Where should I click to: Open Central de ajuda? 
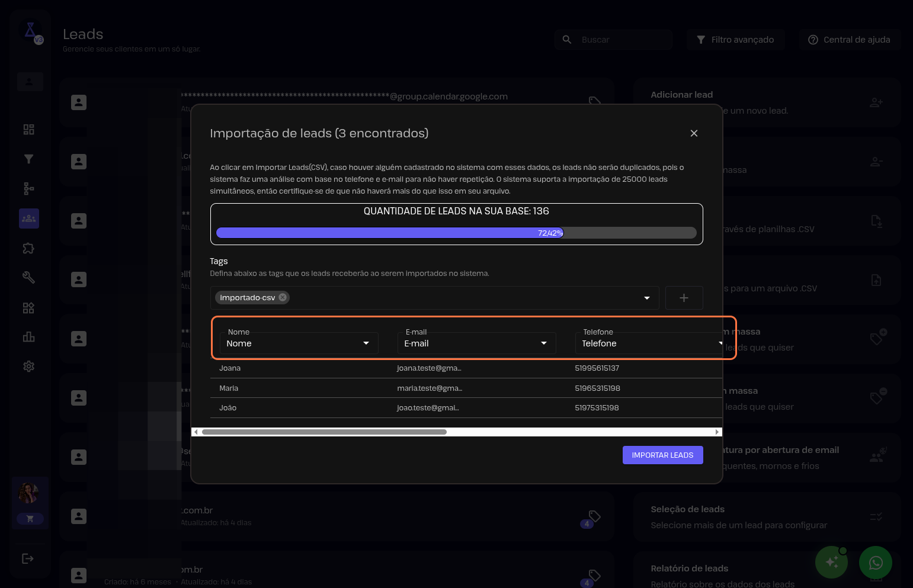(x=850, y=40)
